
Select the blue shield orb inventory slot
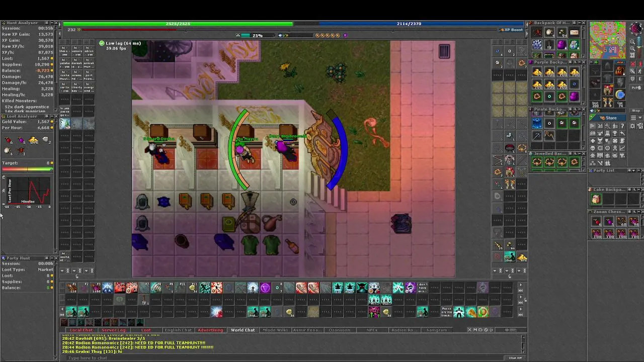[620, 94]
